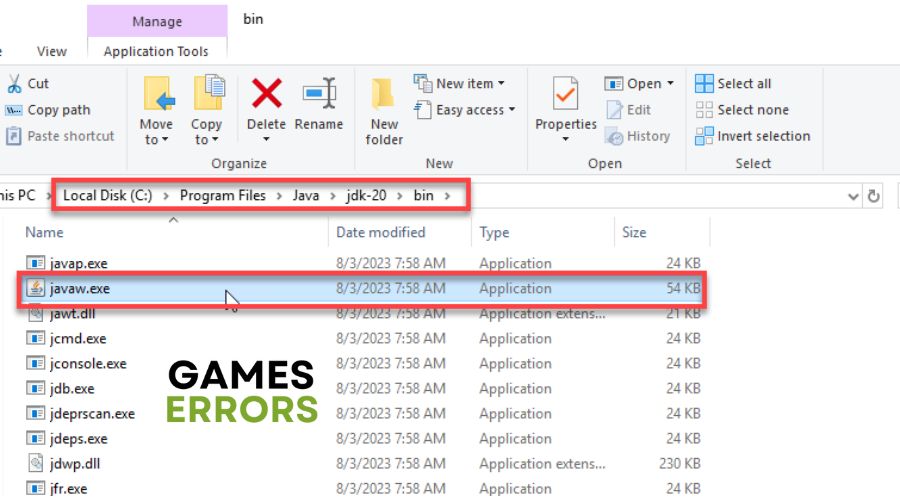Sort by the Size column header

click(634, 232)
